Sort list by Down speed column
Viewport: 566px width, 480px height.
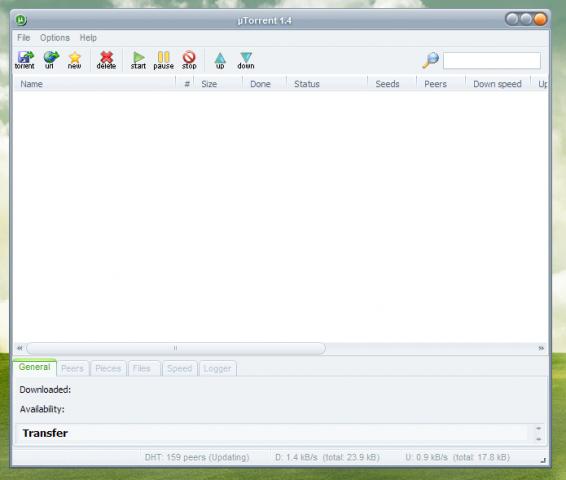point(497,84)
